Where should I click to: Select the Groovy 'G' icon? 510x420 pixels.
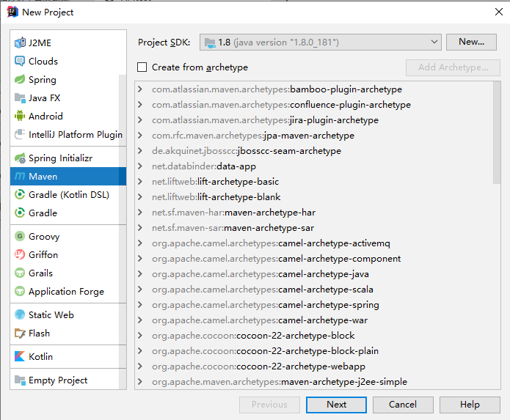[20, 236]
